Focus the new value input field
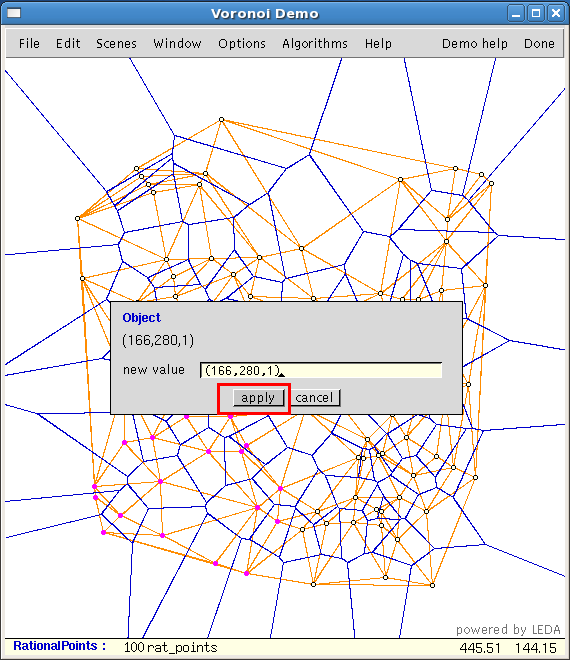Image resolution: width=570 pixels, height=660 pixels. pyautogui.click(x=321, y=370)
